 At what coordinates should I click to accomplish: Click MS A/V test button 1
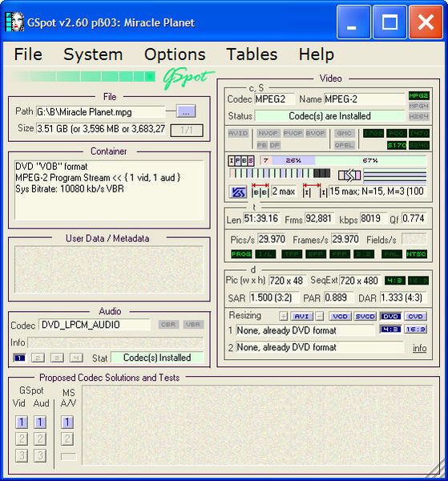tap(67, 422)
